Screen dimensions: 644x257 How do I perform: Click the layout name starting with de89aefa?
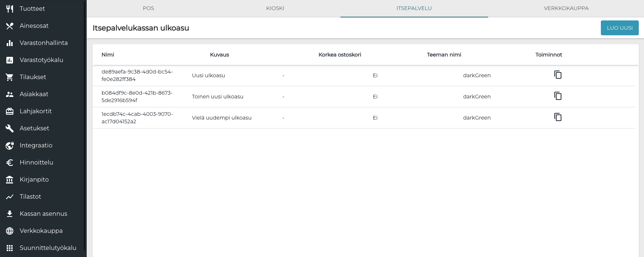point(137,75)
